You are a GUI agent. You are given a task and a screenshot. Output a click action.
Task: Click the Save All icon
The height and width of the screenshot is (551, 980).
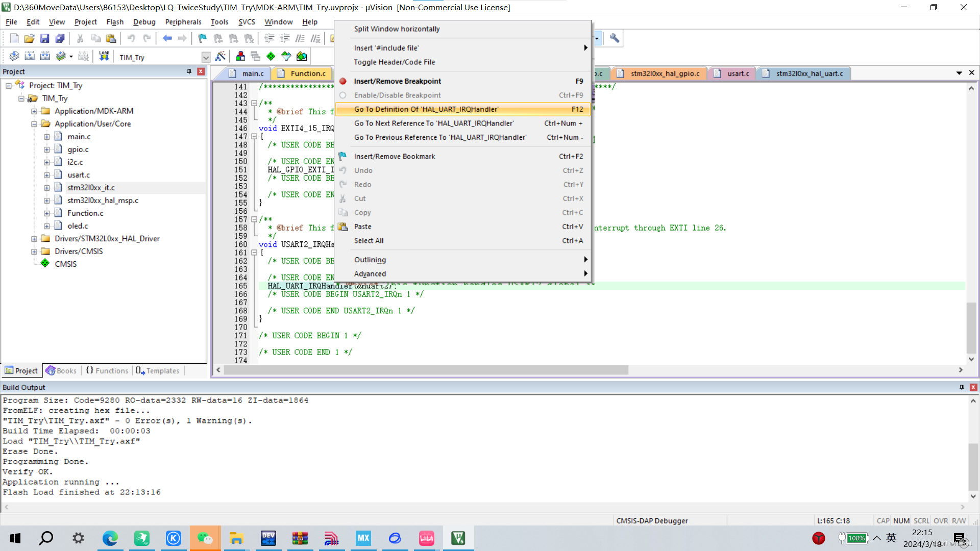[60, 38]
